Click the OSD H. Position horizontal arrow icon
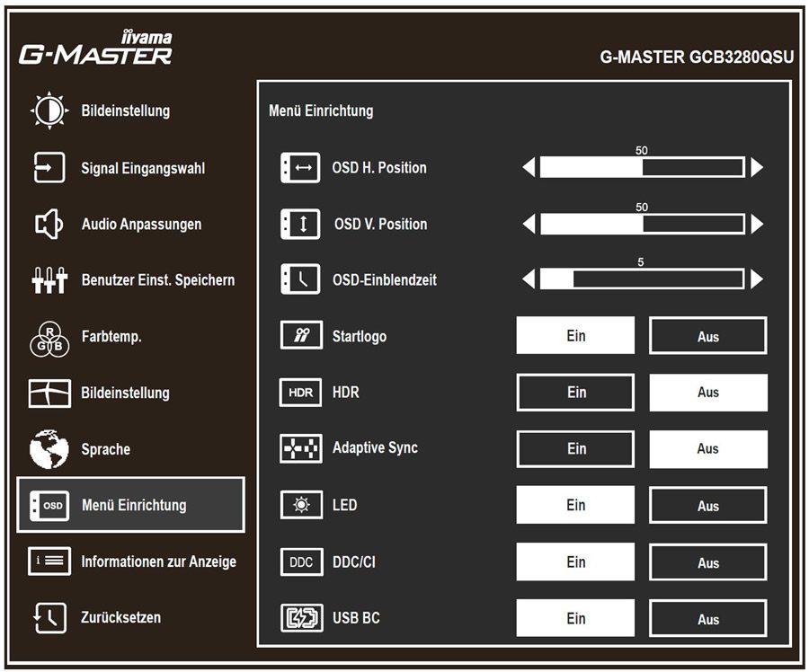Screen dimensions: 809x672 tap(300, 168)
